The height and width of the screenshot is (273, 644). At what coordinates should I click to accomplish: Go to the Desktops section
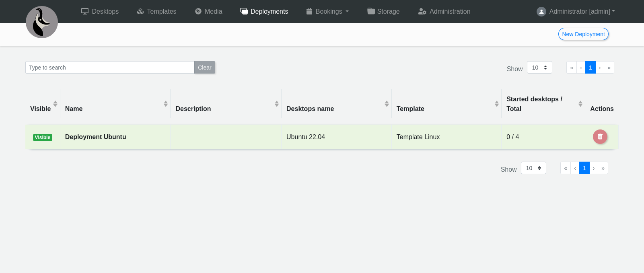(x=100, y=12)
